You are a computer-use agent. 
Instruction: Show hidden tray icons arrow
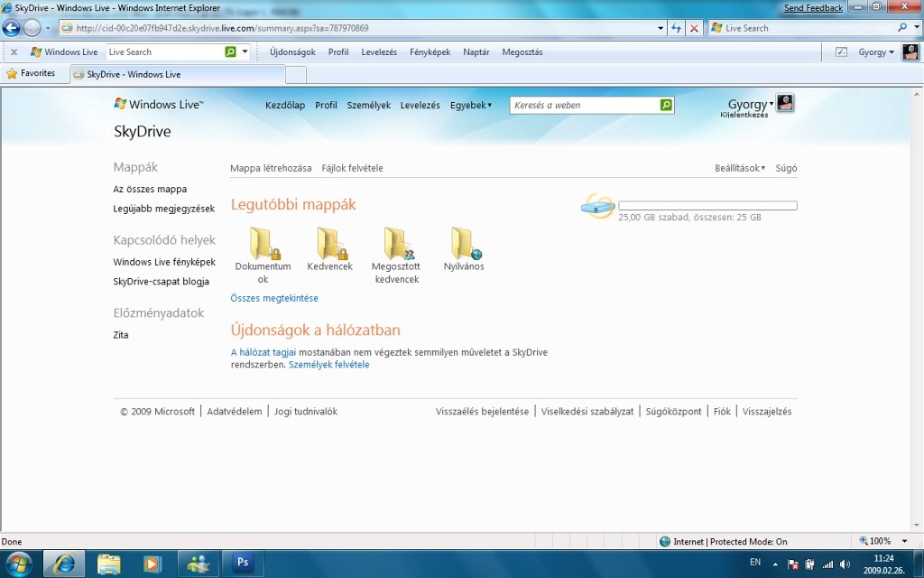pos(775,564)
